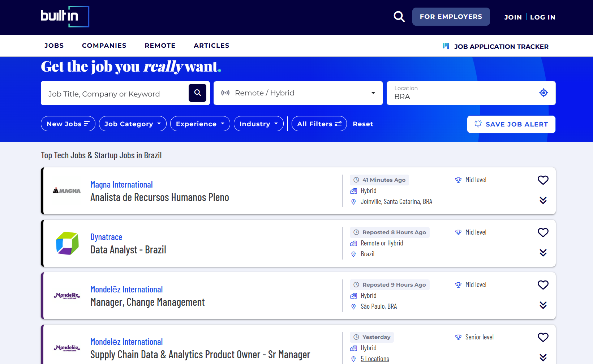Viewport: 593px width, 364px height.
Task: Click the Job Application Tracker icon
Action: [x=446, y=46]
